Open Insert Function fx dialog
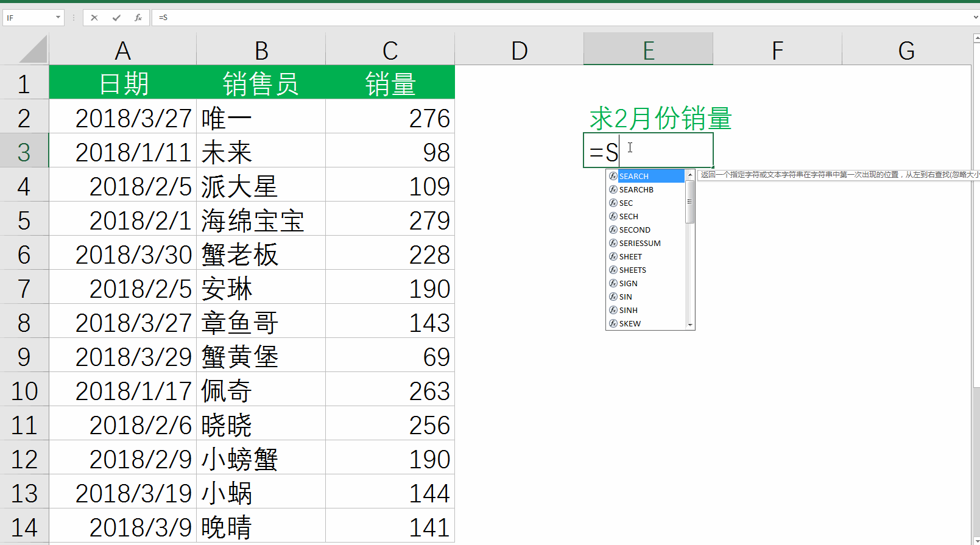 click(x=138, y=18)
